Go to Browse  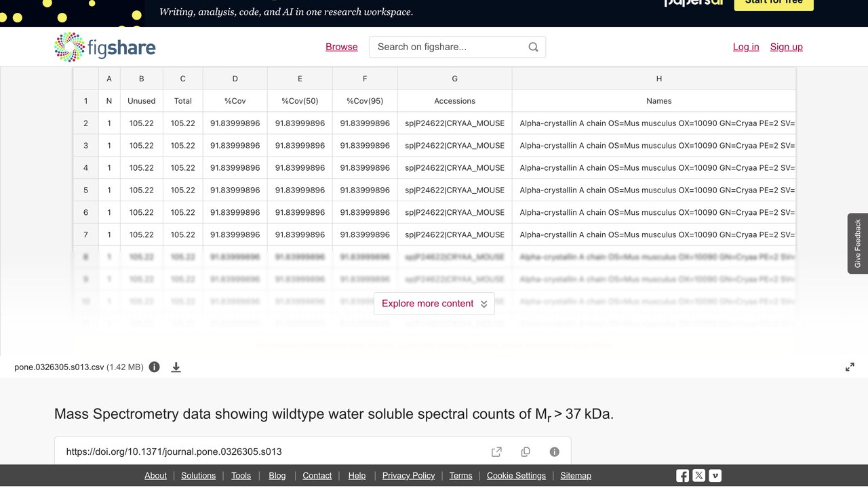click(342, 47)
